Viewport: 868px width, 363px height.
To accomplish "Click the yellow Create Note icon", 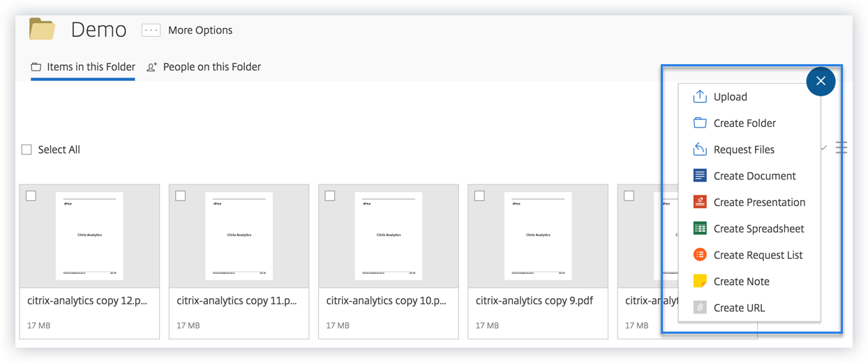I will tap(700, 281).
